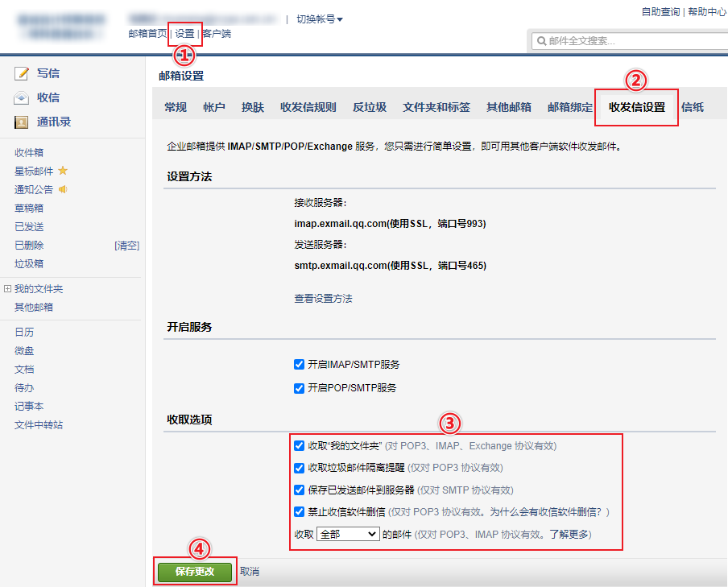Click 清空 next to 已删除
The image size is (728, 587).
tap(126, 246)
